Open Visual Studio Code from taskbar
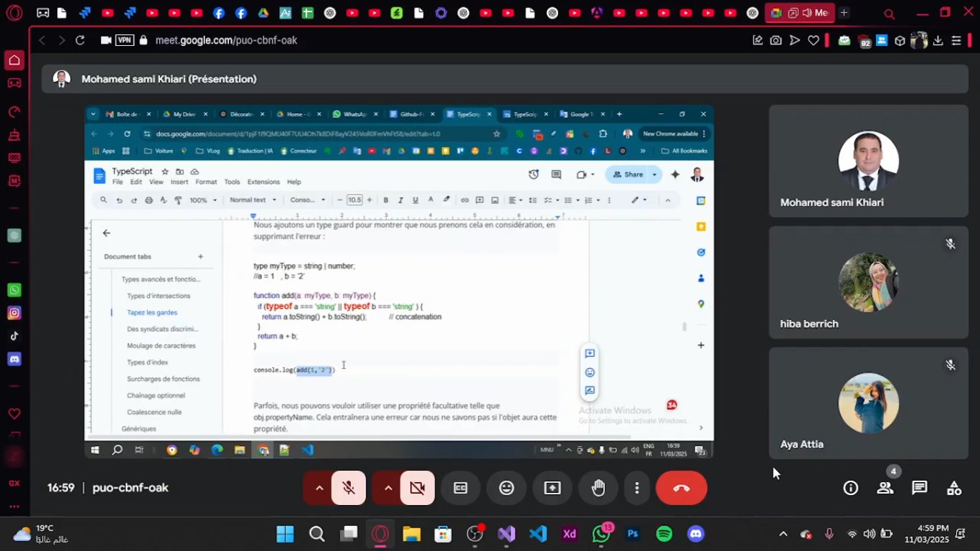Screen dimensions: 980x551 pyautogui.click(x=538, y=534)
